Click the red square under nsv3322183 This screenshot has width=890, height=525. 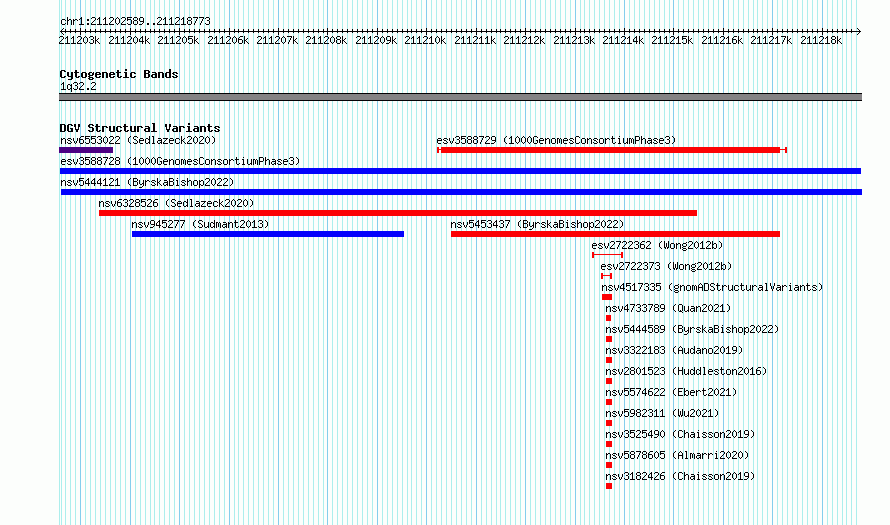[x=609, y=360]
